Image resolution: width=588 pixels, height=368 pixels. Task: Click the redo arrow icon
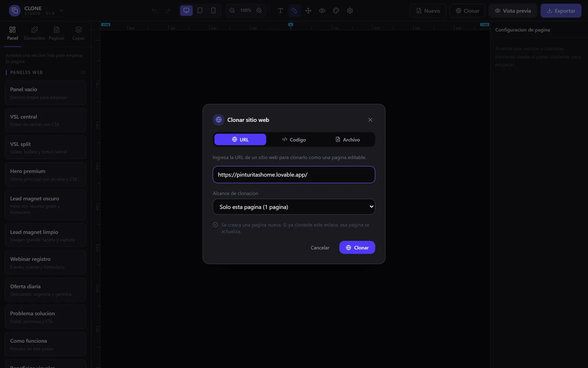(168, 11)
